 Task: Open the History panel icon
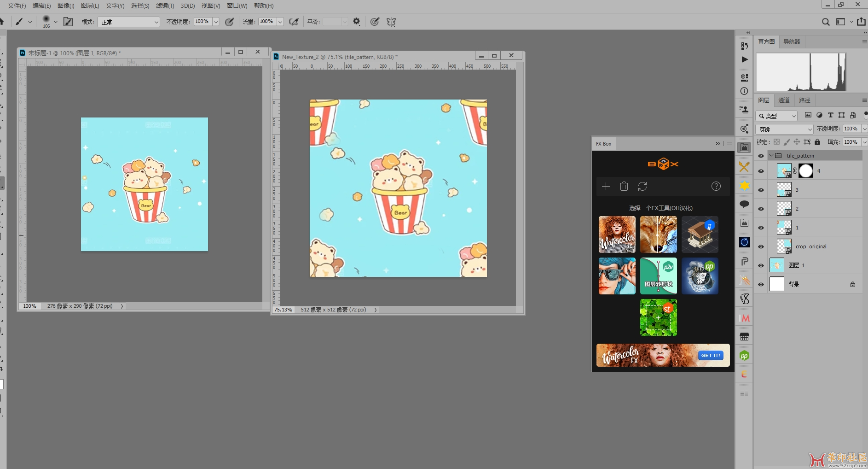(744, 46)
